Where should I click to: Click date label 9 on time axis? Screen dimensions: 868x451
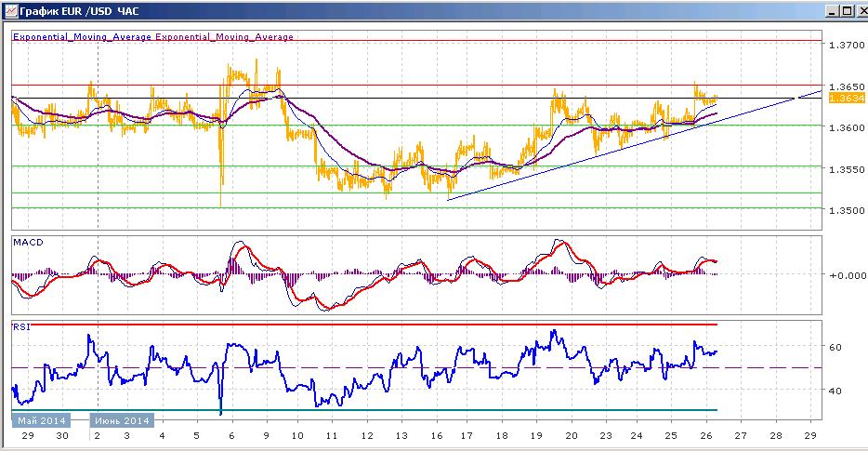[x=267, y=435]
